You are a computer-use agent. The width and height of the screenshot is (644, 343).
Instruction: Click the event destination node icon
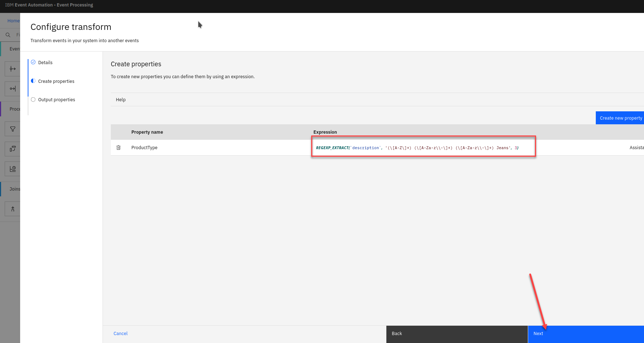coord(13,89)
